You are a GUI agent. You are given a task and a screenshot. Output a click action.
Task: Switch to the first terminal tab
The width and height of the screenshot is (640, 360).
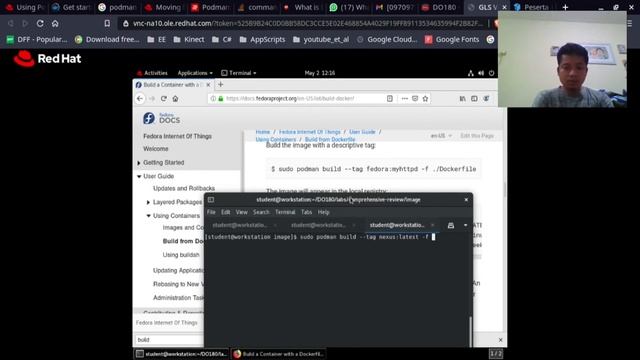[x=243, y=225]
